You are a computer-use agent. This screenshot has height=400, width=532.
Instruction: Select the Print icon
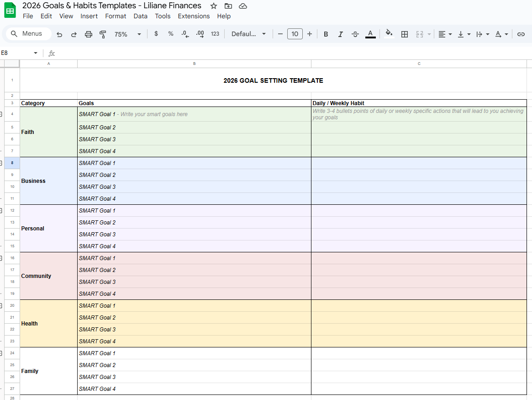[88, 34]
